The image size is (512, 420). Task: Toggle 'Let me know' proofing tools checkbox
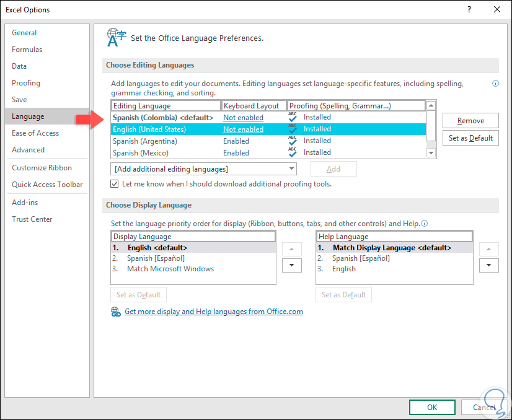[x=114, y=184]
